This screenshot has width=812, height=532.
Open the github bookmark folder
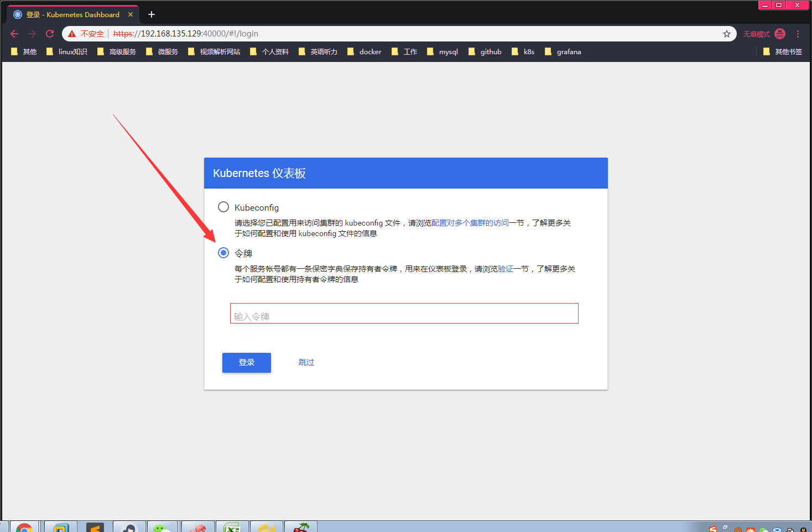pyautogui.click(x=485, y=51)
